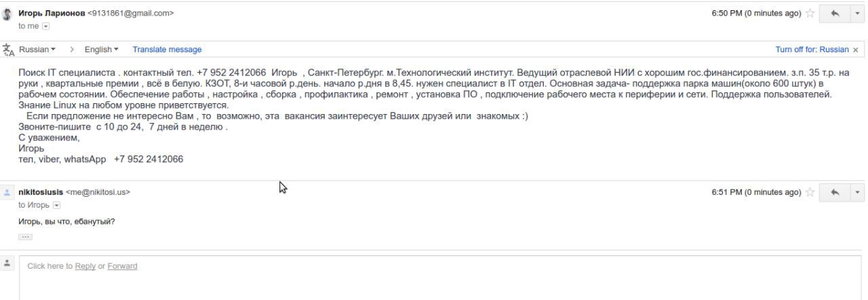
Task: Reply to the 6:51 PM message
Action: point(833,192)
